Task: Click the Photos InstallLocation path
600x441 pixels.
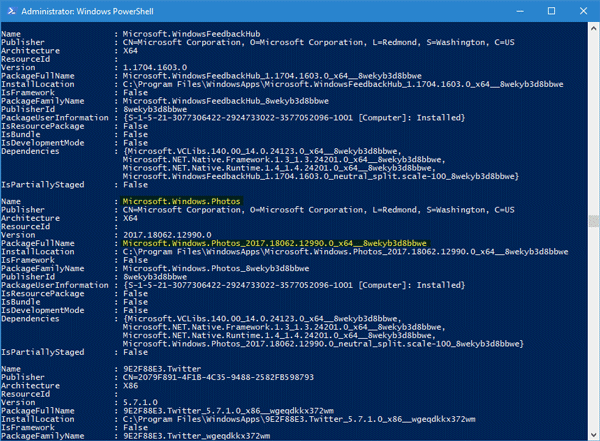Action: click(x=345, y=252)
